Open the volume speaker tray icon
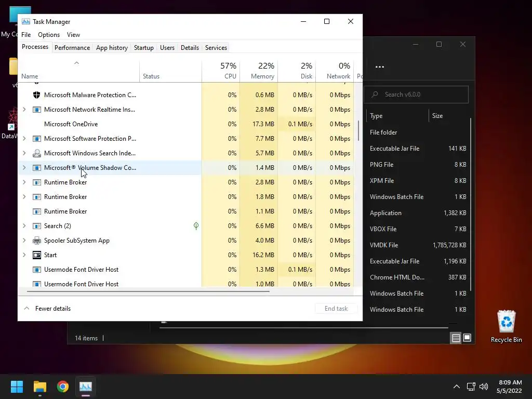This screenshot has height=399, width=532. click(x=484, y=387)
